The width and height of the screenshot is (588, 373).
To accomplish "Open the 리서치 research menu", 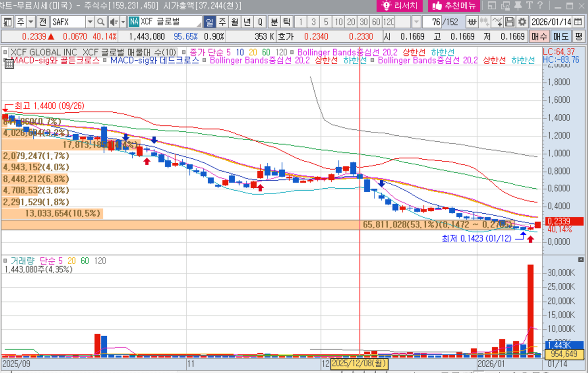I will (400, 6).
